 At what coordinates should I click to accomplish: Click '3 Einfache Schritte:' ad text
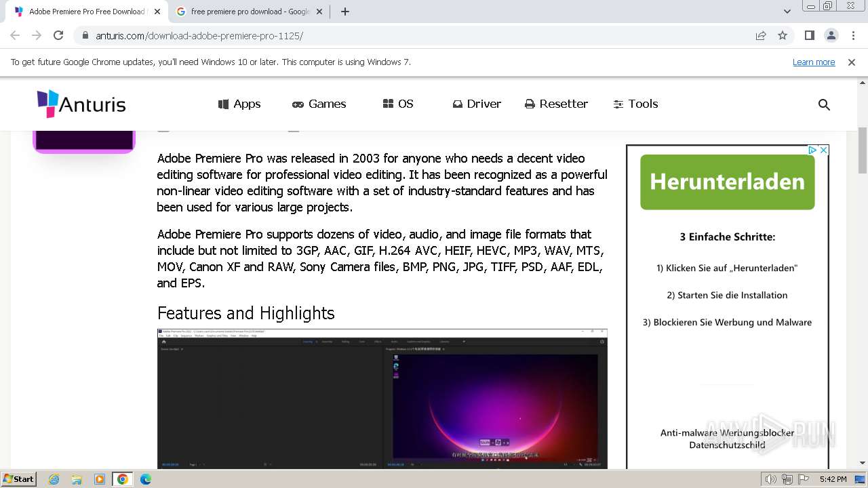(x=728, y=237)
